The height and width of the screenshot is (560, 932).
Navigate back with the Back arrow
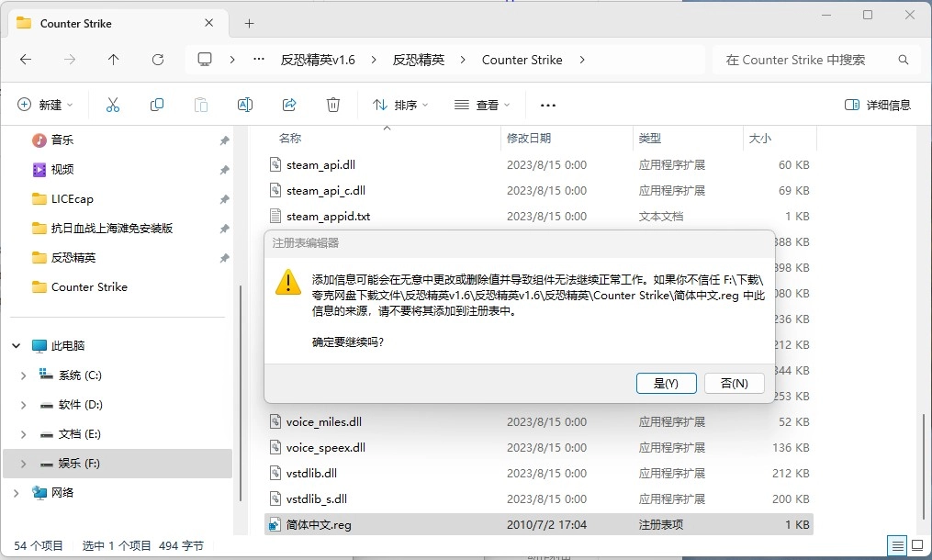tap(26, 60)
